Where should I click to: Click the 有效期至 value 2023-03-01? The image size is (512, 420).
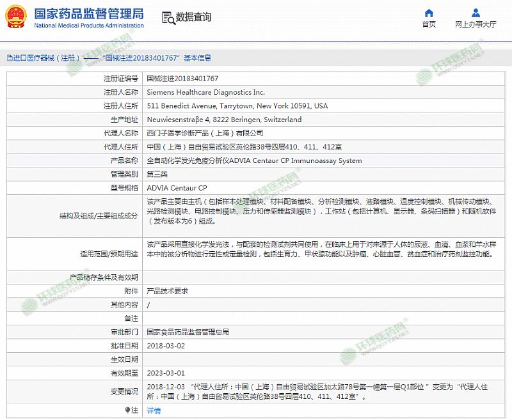(166, 373)
